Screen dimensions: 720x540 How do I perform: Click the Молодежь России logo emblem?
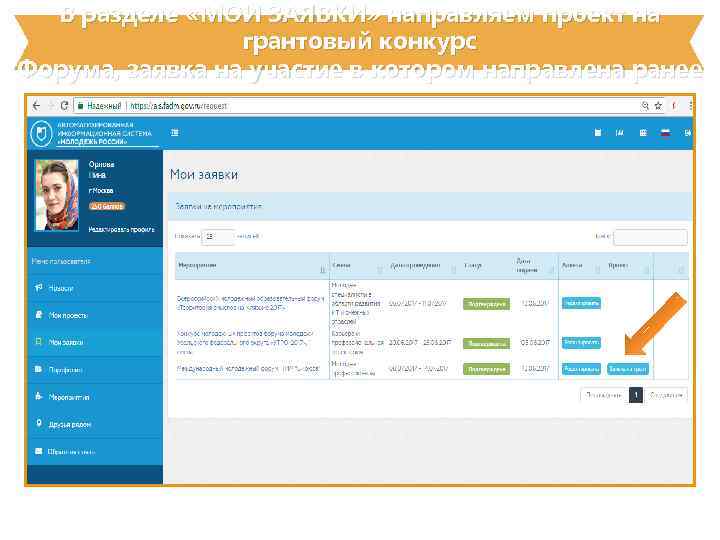(41, 133)
